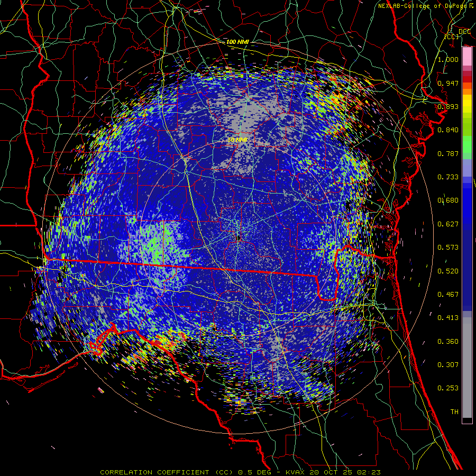The height and width of the screenshot is (476, 476).
Task: Click the 50 NMI range ring label
Action: pos(237,140)
